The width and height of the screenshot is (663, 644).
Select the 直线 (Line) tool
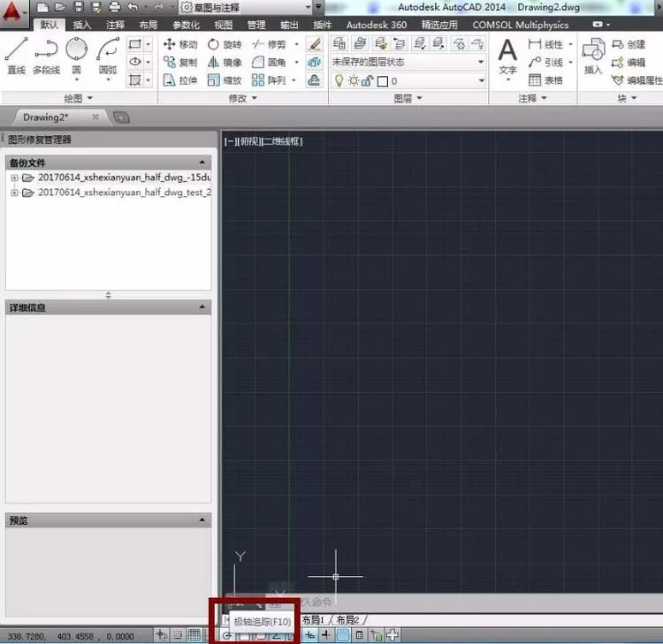16,55
